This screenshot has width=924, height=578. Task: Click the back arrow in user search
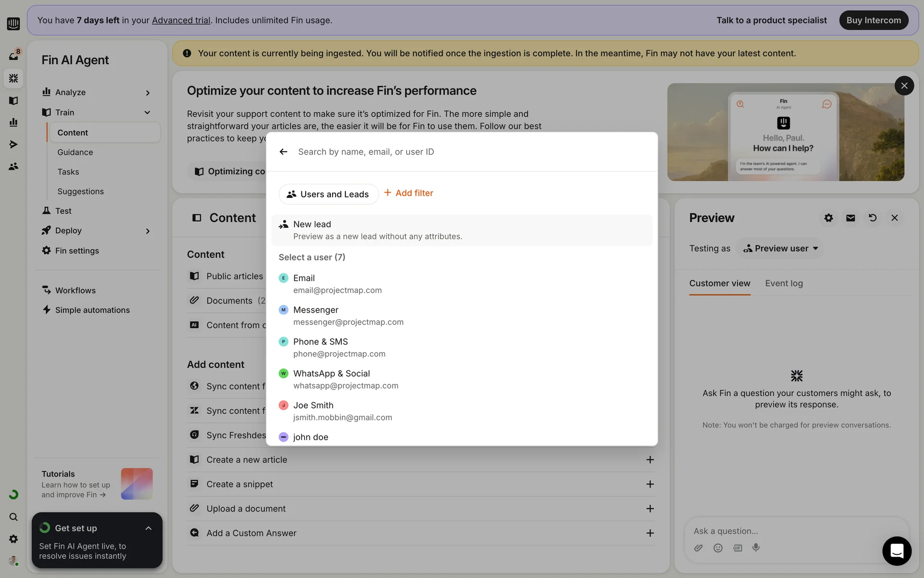(x=283, y=152)
